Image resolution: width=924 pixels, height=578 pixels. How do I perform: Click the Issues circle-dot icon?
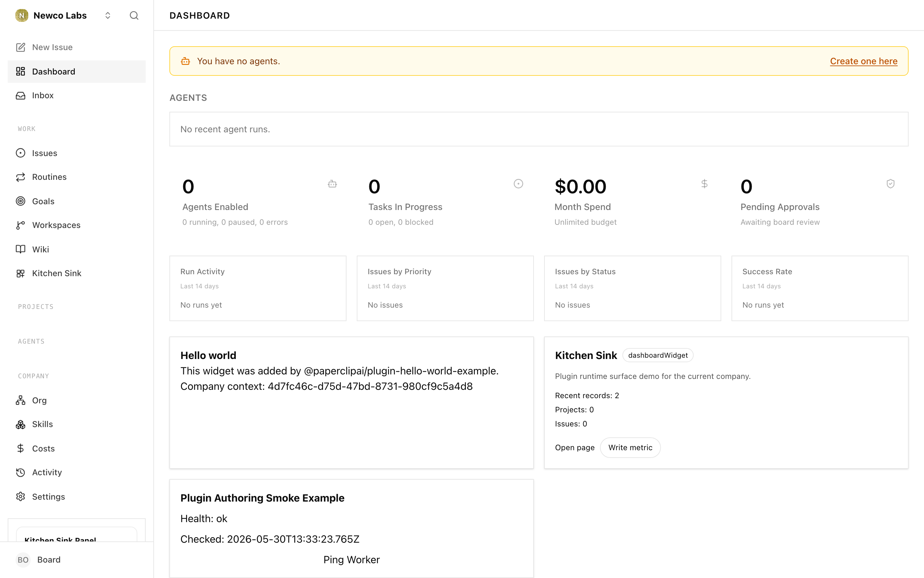click(x=21, y=153)
